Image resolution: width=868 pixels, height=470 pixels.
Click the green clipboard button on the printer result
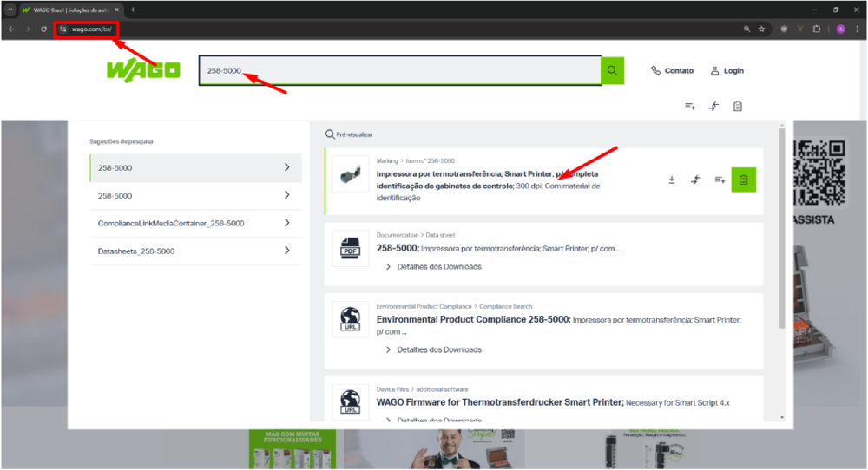(744, 180)
